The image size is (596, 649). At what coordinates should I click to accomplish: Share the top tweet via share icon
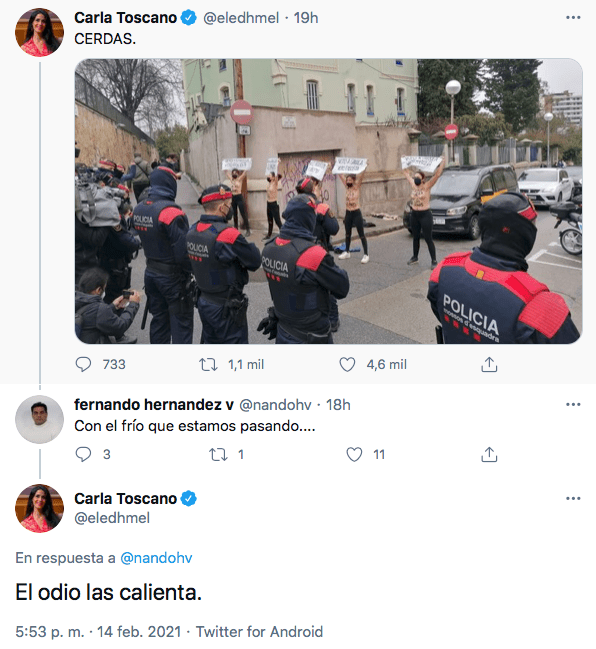(x=489, y=365)
